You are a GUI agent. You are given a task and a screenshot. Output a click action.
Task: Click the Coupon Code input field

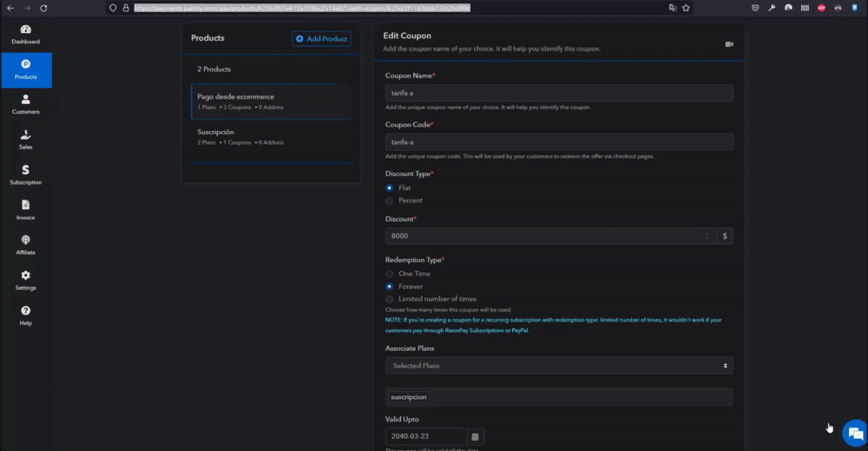tap(559, 142)
